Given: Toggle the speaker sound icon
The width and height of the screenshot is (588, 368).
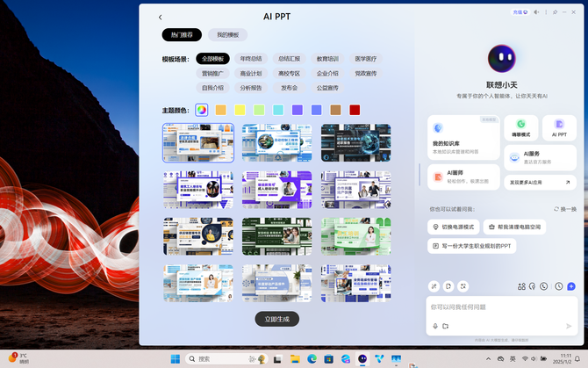Looking at the screenshot, I should [x=536, y=12].
